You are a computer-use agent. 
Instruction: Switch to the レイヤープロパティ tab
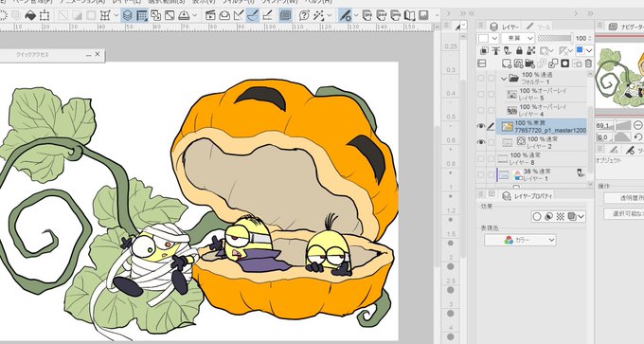click(x=528, y=195)
